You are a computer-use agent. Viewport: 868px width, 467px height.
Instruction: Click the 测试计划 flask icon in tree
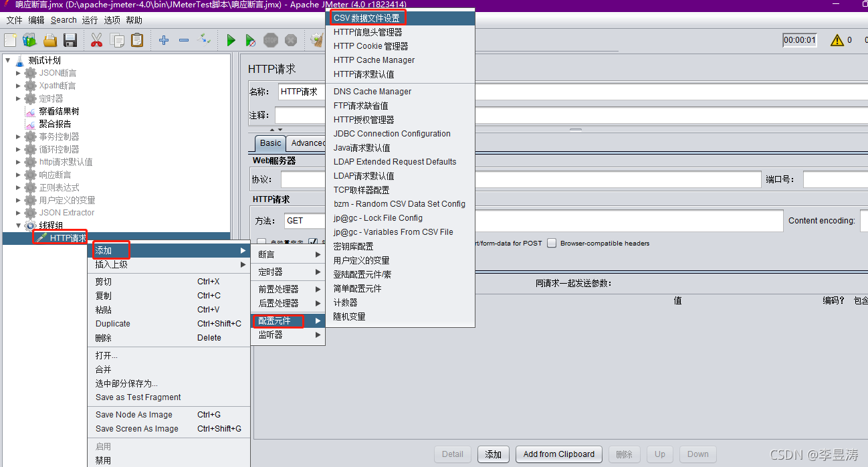pyautogui.click(x=20, y=60)
